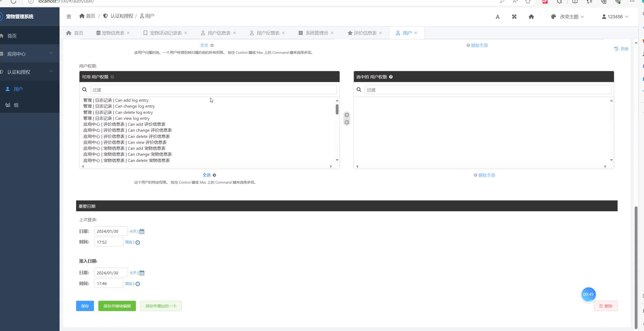Click the hamburger menu collapse icon
Viewport: 644px width, 331px height.
[x=69, y=17]
